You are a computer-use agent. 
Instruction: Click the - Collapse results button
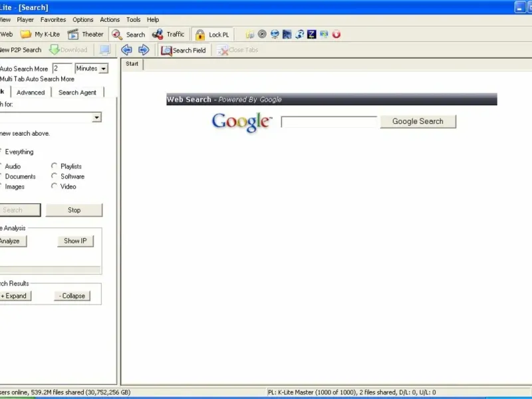(72, 296)
